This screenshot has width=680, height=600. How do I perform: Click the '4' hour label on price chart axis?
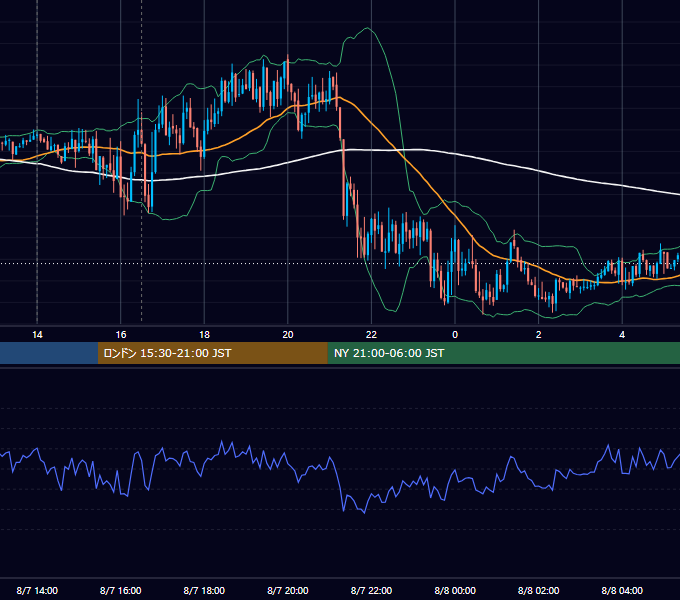click(622, 335)
